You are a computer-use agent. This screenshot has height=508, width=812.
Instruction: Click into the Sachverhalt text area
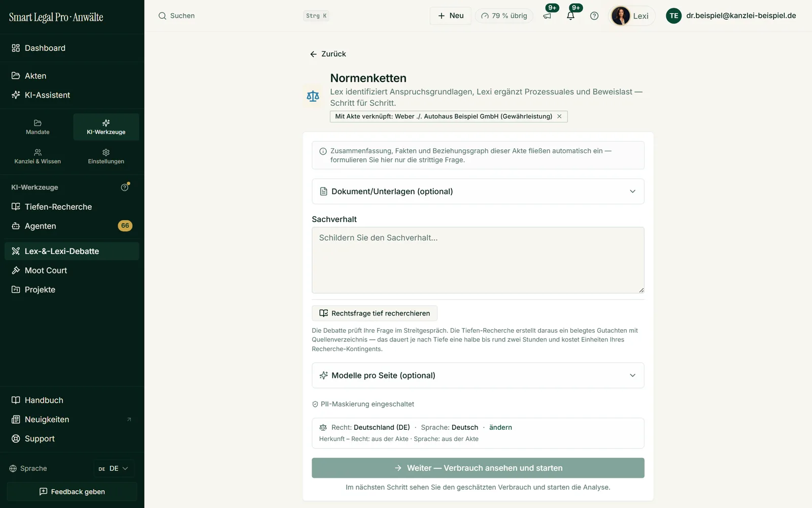coord(478,260)
